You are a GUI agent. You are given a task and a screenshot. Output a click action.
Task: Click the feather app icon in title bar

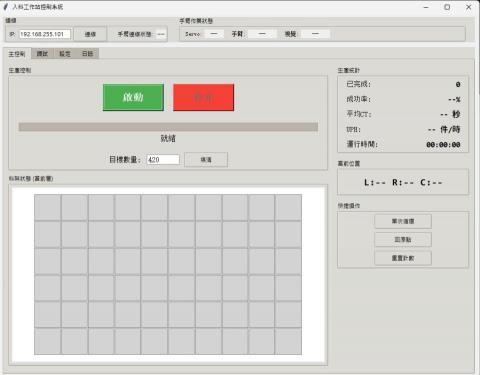(x=5, y=7)
